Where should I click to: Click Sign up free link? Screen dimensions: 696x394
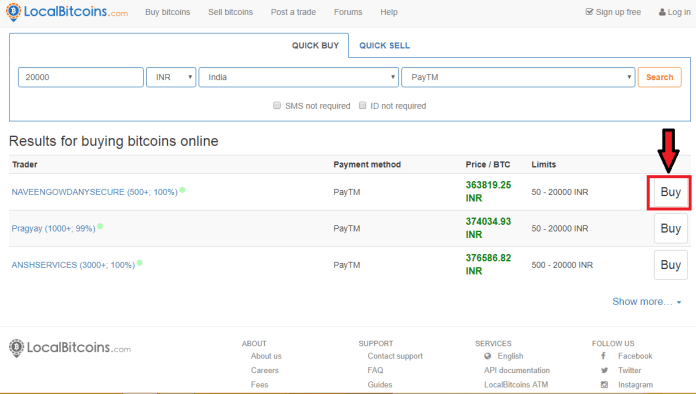click(618, 12)
